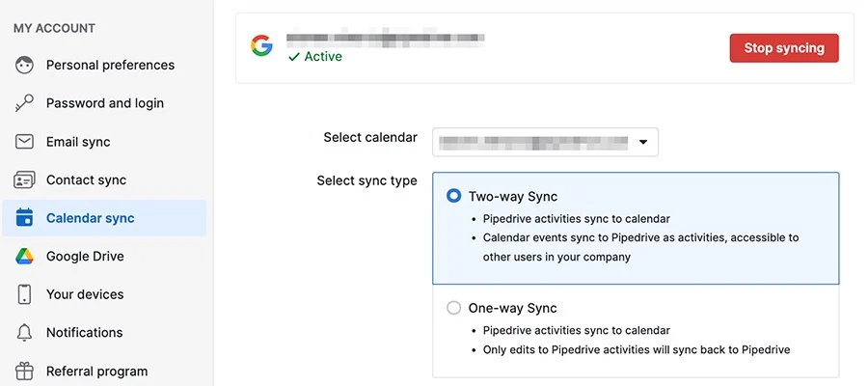The height and width of the screenshot is (386, 868).
Task: Click the calendar dropdown arrow
Action: click(x=642, y=142)
